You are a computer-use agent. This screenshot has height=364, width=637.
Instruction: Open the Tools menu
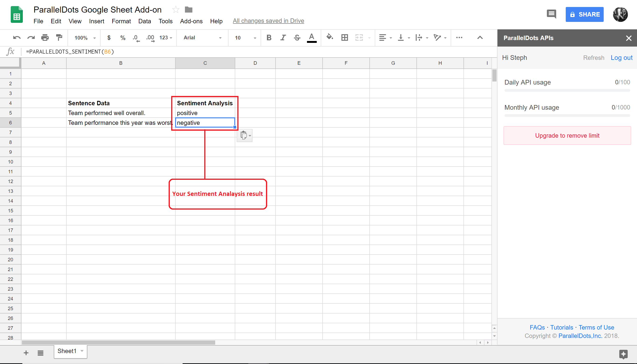click(165, 21)
